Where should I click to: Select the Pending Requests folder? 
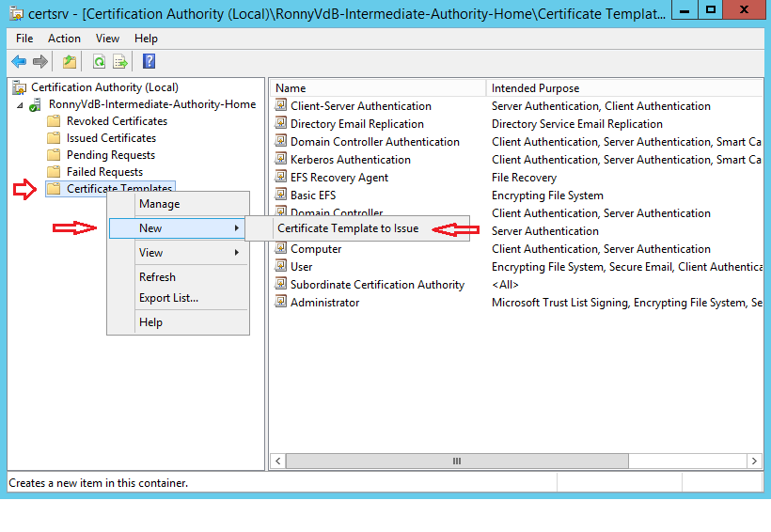click(x=110, y=155)
